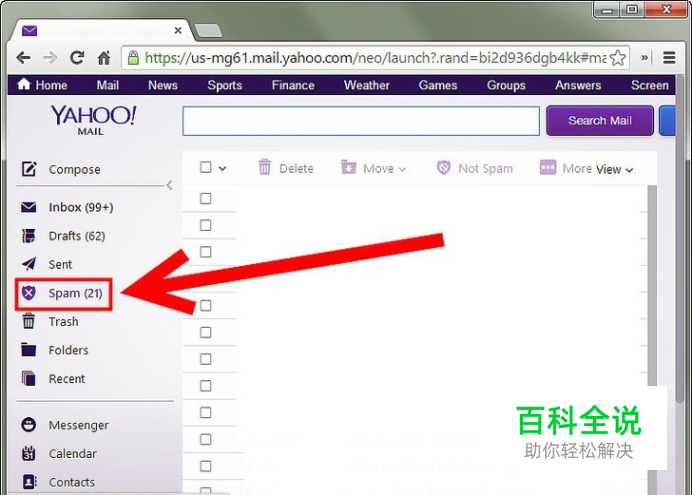
Task: Click the Recent stacked pages icon
Action: (x=29, y=378)
